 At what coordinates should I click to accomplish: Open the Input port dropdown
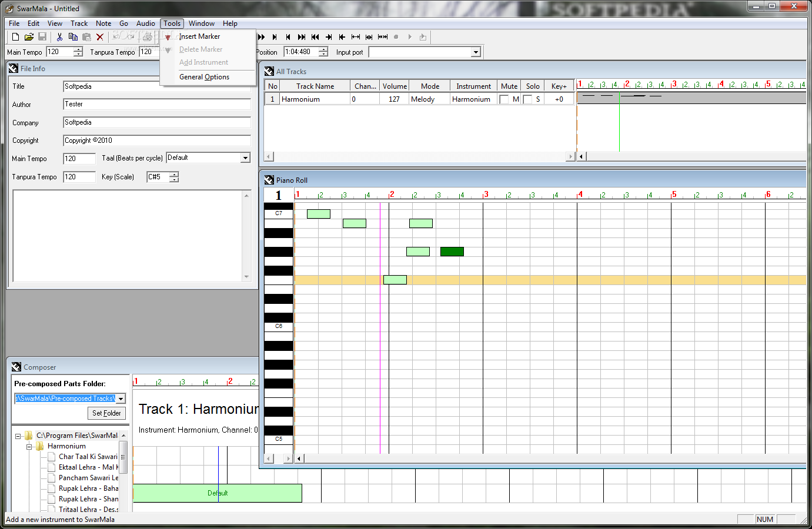476,52
